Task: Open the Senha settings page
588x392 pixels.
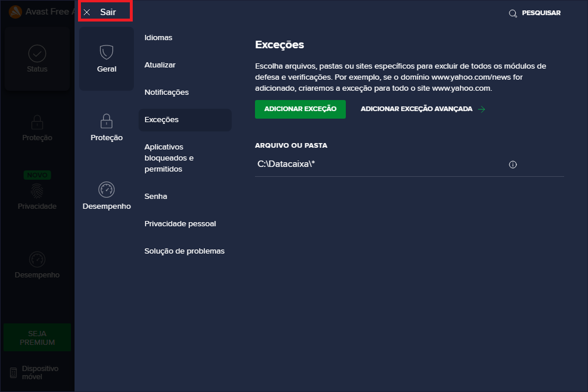Action: 156,197
